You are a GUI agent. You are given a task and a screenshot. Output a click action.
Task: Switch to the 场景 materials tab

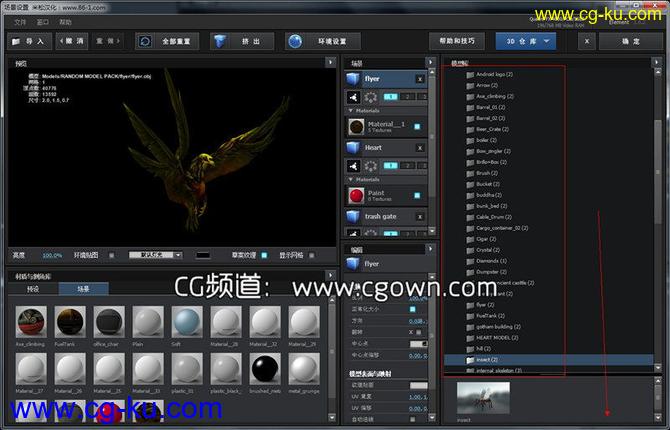tap(83, 289)
